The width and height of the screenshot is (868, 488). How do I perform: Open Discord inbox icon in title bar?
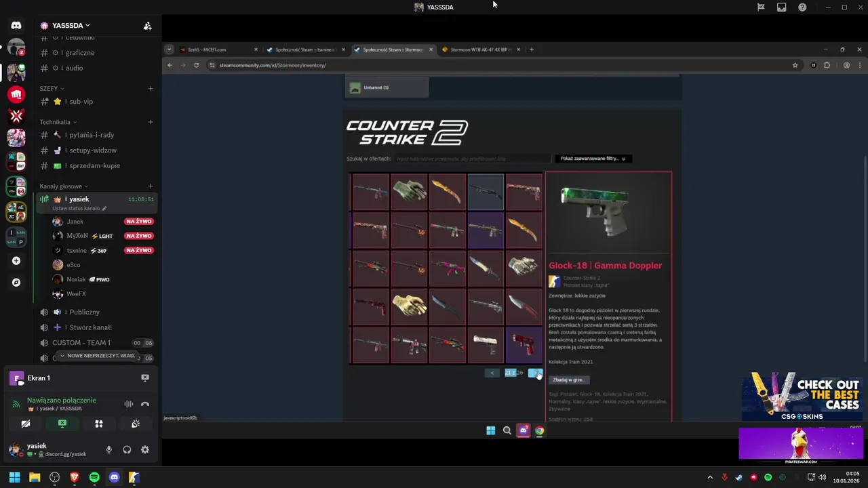pyautogui.click(x=781, y=7)
